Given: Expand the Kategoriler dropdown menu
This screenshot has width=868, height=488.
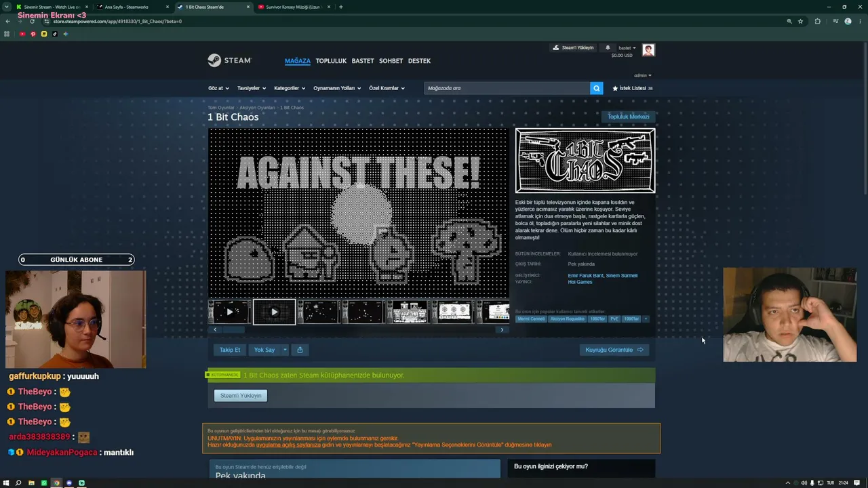Looking at the screenshot, I should tap(290, 88).
